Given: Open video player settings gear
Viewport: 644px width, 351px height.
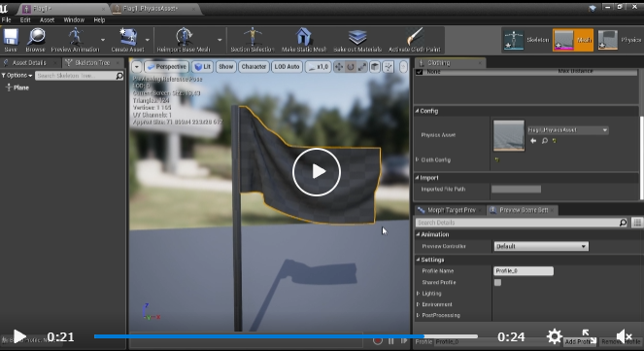Looking at the screenshot, I should 554,336.
